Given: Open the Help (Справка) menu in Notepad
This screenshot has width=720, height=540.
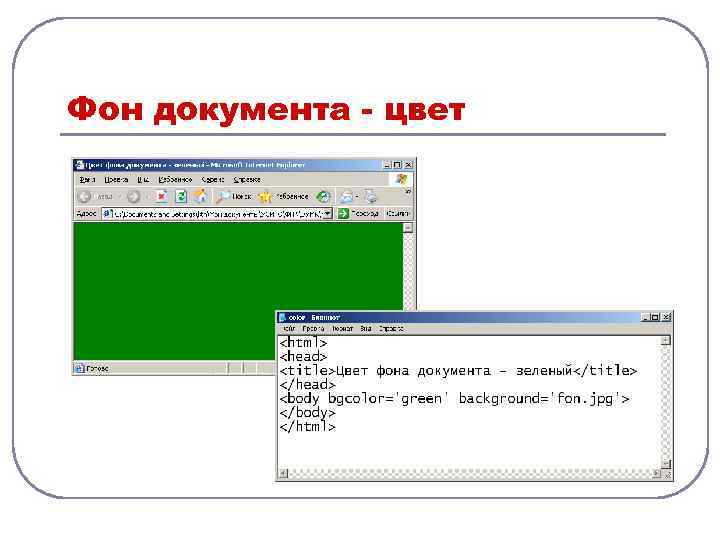Looking at the screenshot, I should click(x=391, y=329).
